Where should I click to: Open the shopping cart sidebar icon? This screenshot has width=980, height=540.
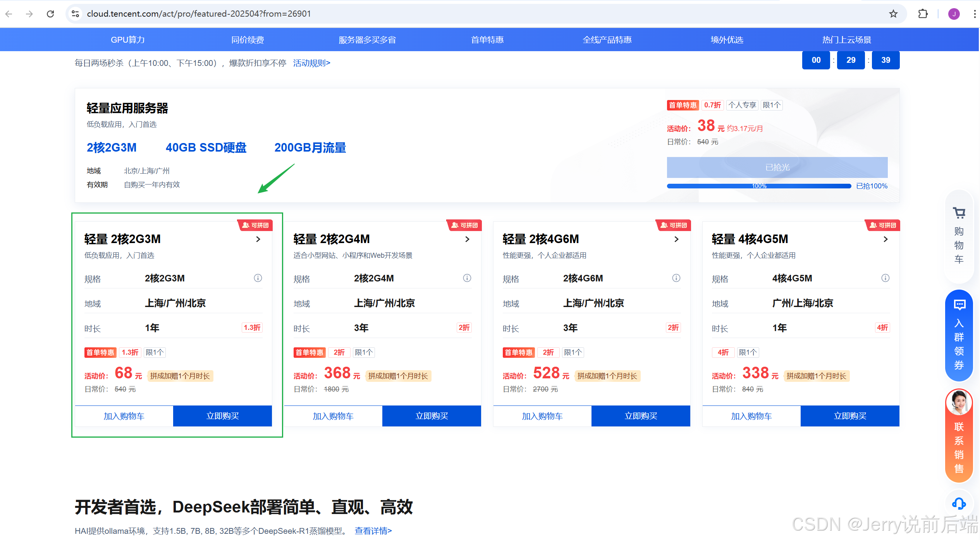pyautogui.click(x=959, y=213)
